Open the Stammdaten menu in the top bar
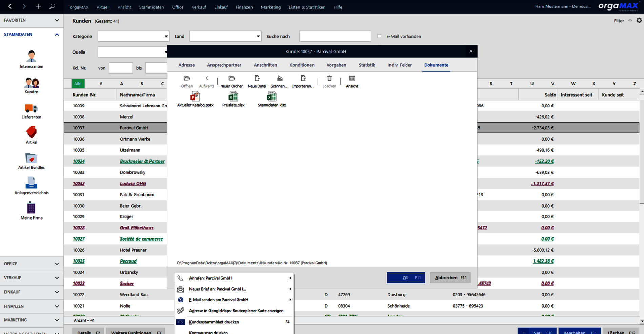Screen dimensions: 644x334 (152, 7)
